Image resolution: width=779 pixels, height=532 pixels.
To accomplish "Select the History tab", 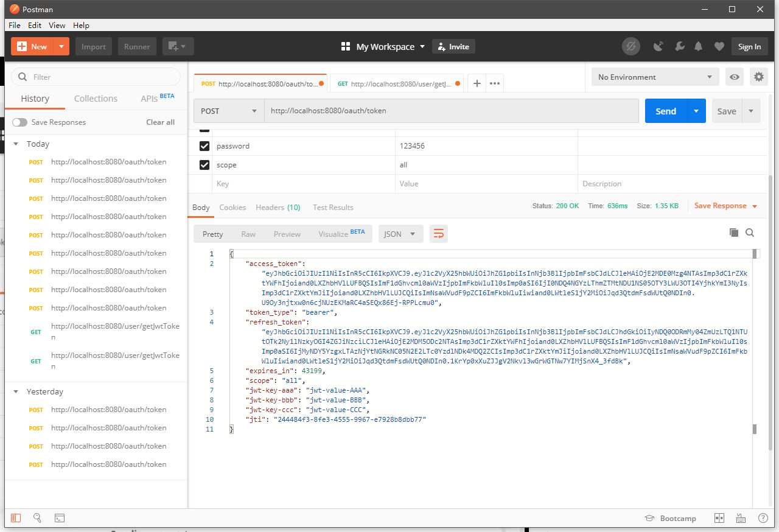I will tap(35, 99).
